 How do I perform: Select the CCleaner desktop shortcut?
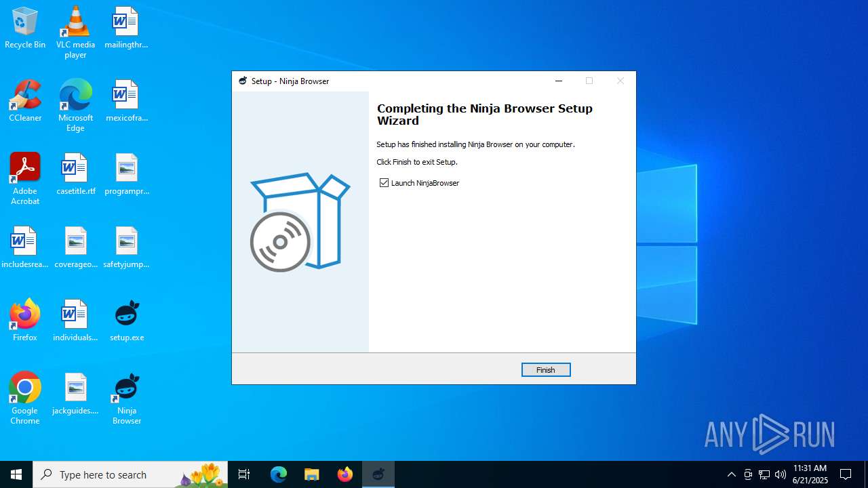(x=25, y=101)
